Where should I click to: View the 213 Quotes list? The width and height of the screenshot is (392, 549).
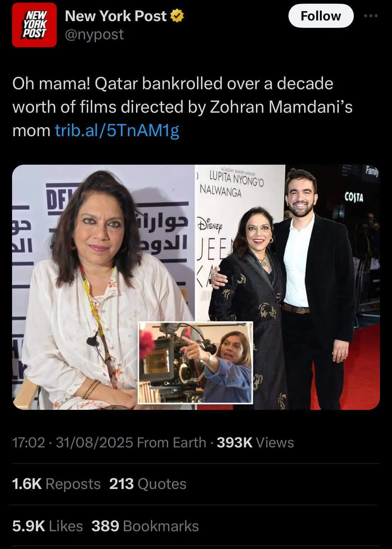148,484
